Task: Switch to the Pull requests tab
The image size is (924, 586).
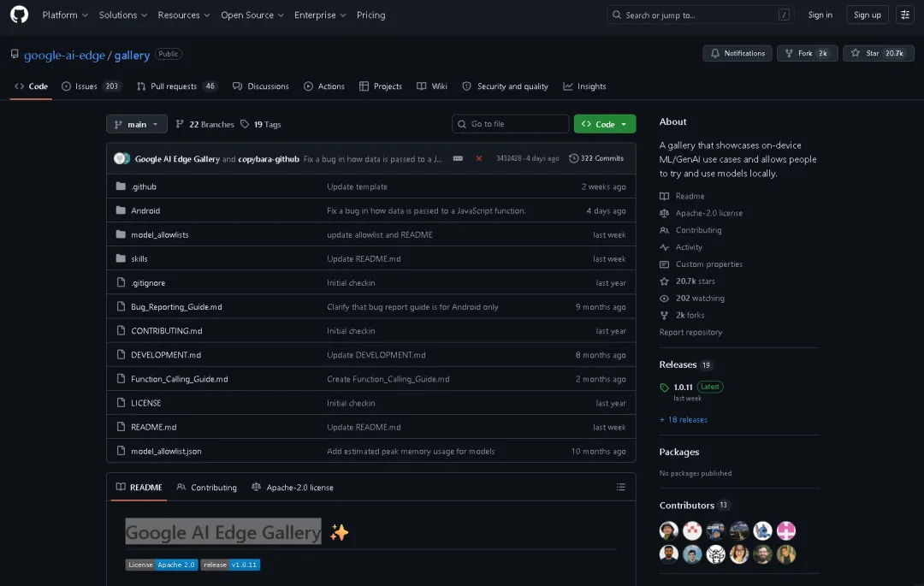Action: (x=177, y=86)
